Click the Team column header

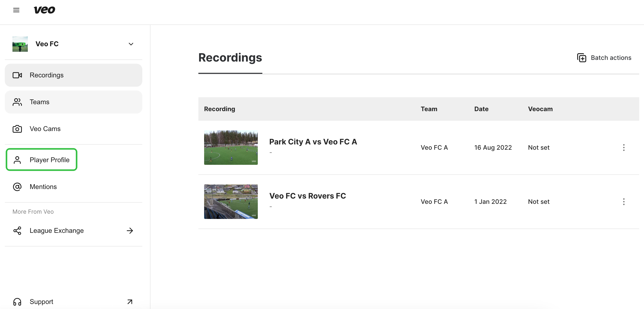(x=429, y=109)
